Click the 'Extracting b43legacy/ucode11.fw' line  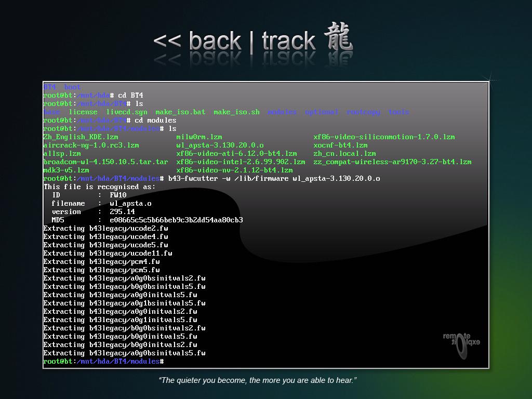[108, 254]
